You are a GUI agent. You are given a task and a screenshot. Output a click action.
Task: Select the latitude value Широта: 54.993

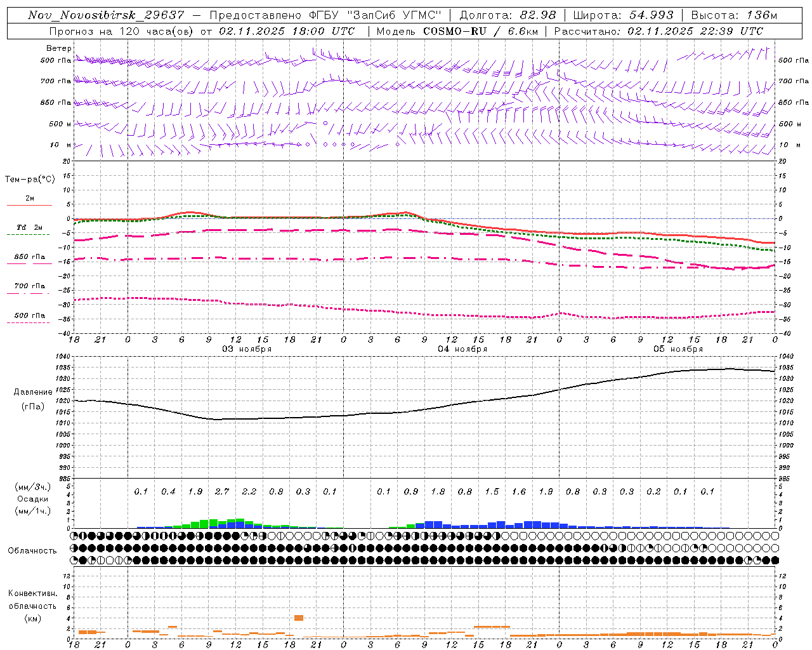click(x=623, y=15)
